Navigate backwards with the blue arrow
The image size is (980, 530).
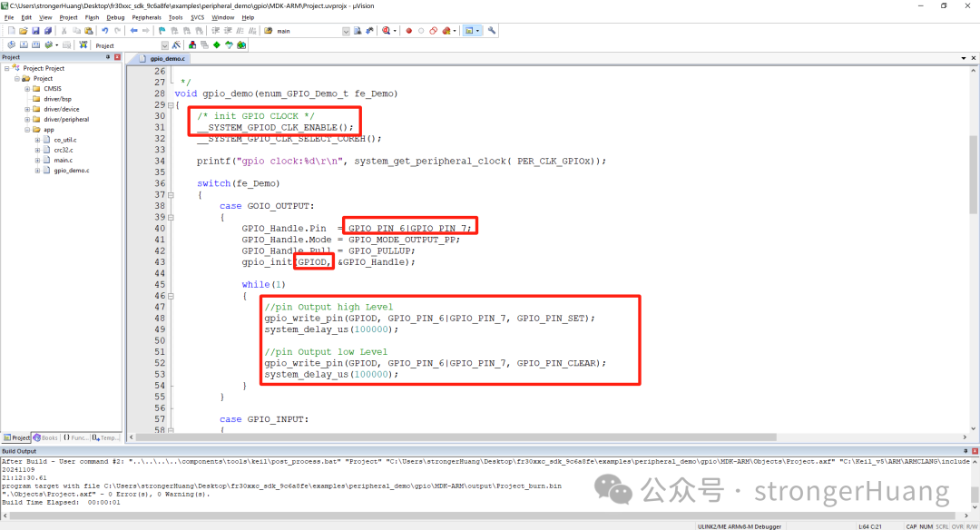(133, 31)
